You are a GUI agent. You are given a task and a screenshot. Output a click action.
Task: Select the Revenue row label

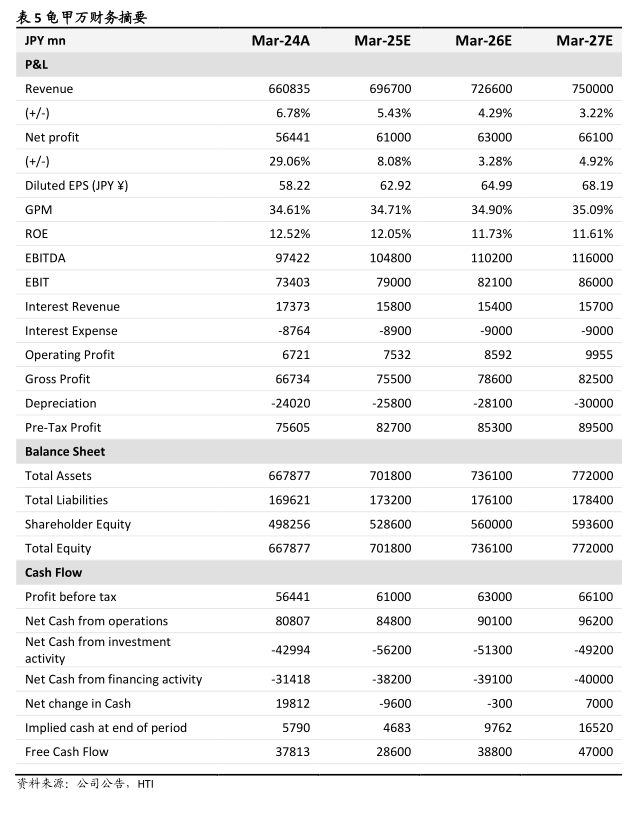tap(49, 89)
